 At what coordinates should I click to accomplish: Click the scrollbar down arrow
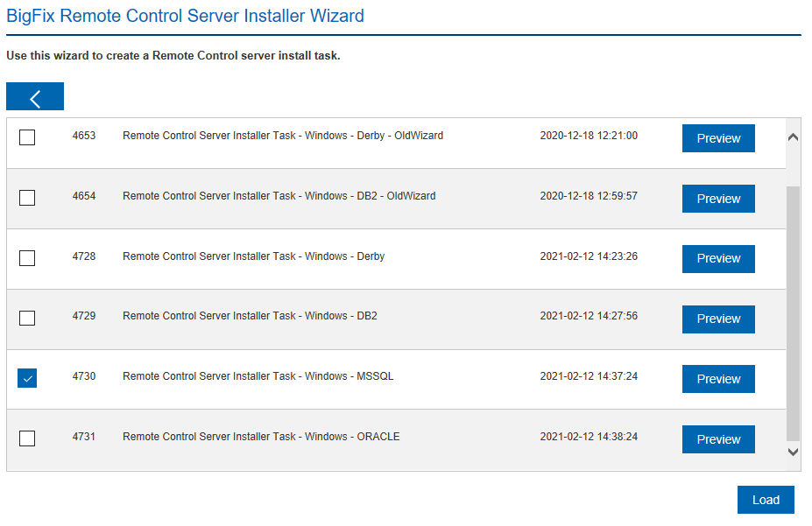coord(793,452)
